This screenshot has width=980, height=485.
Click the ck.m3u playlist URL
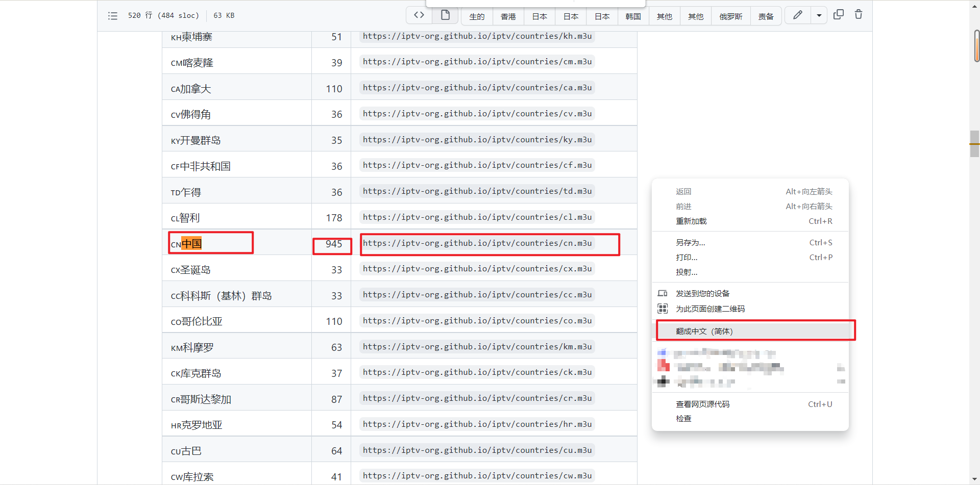coord(477,372)
